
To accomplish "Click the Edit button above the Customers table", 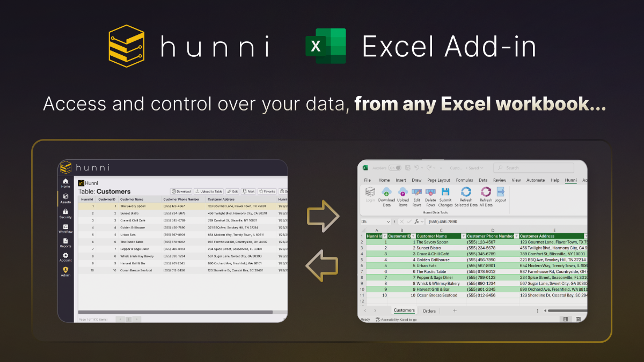I will [x=232, y=191].
